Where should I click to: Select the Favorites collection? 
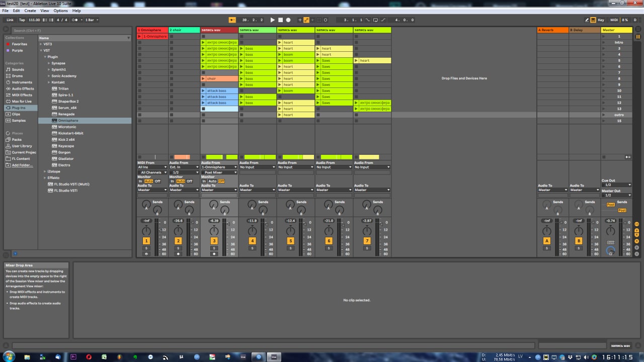click(20, 44)
